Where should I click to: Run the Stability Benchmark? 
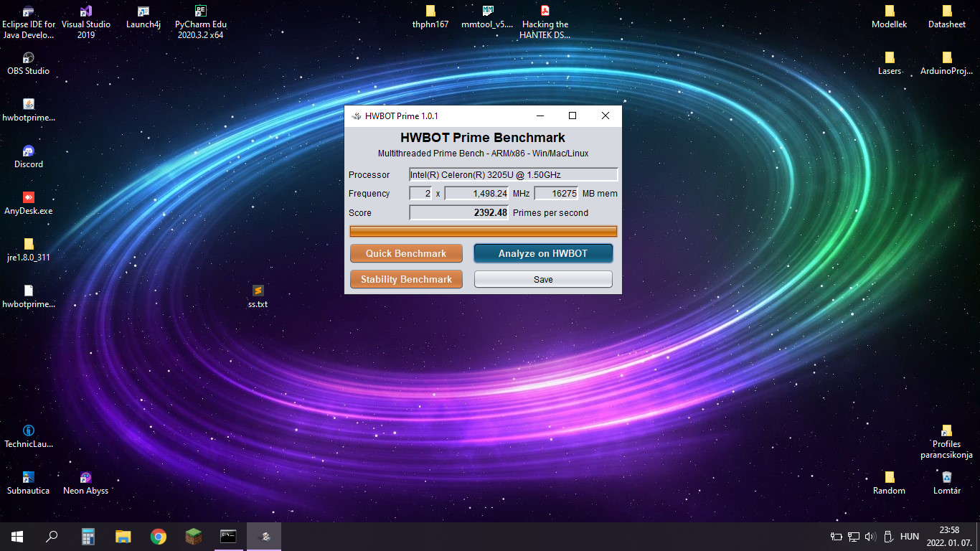pyautogui.click(x=406, y=279)
